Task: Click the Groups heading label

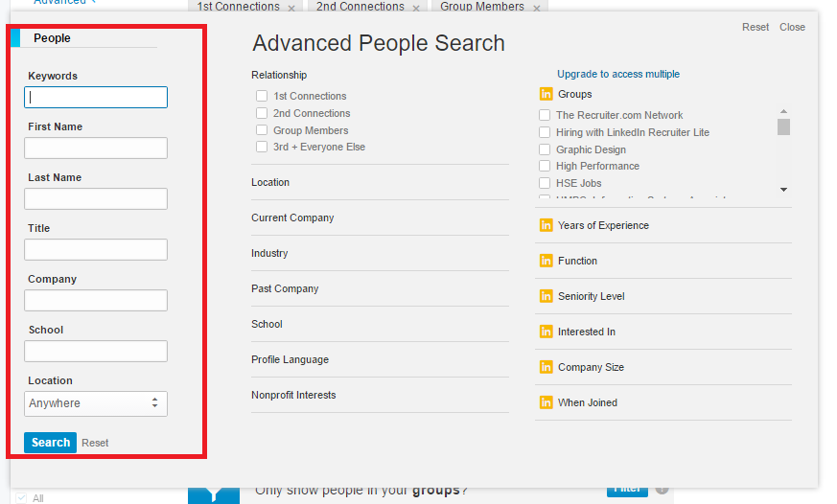Action: coord(575,94)
